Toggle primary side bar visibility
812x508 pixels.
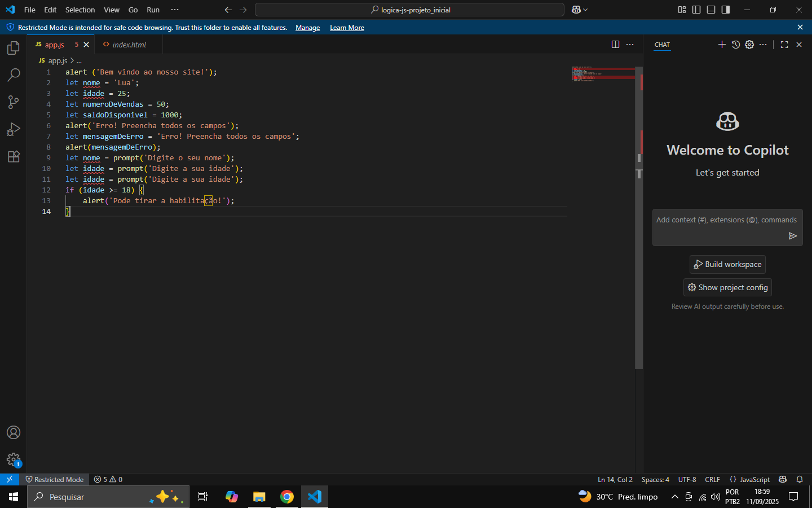point(696,10)
